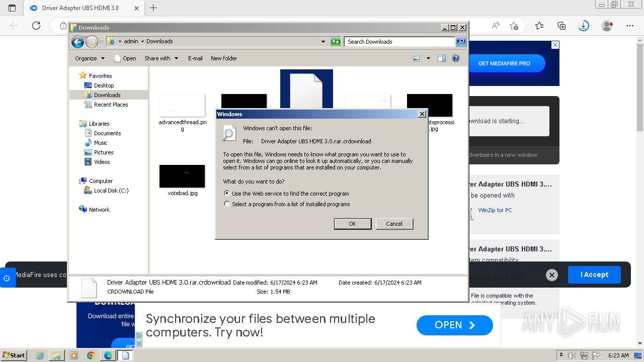
Task: Open the view options dropdown arrow
Action: [428, 58]
